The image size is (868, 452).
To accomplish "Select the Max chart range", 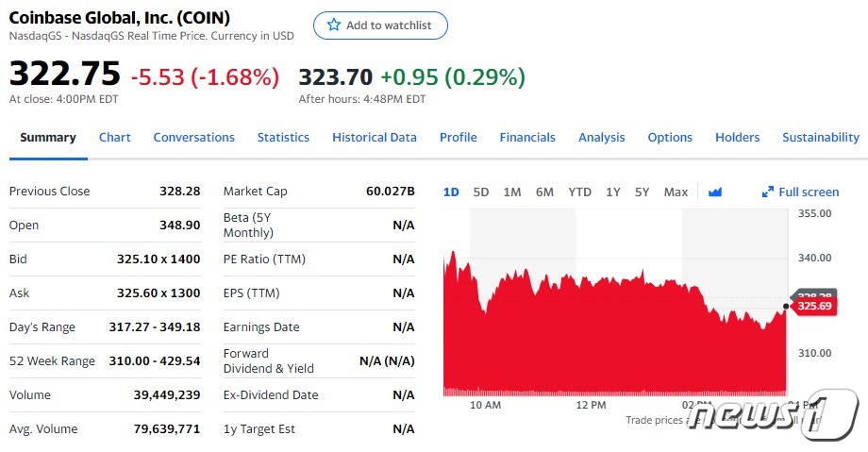I will click(676, 192).
